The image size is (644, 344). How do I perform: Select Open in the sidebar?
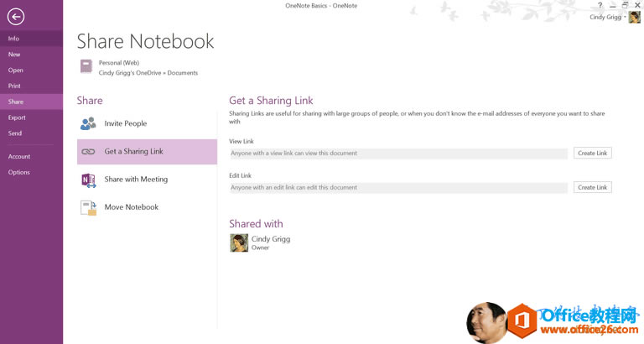point(31,70)
